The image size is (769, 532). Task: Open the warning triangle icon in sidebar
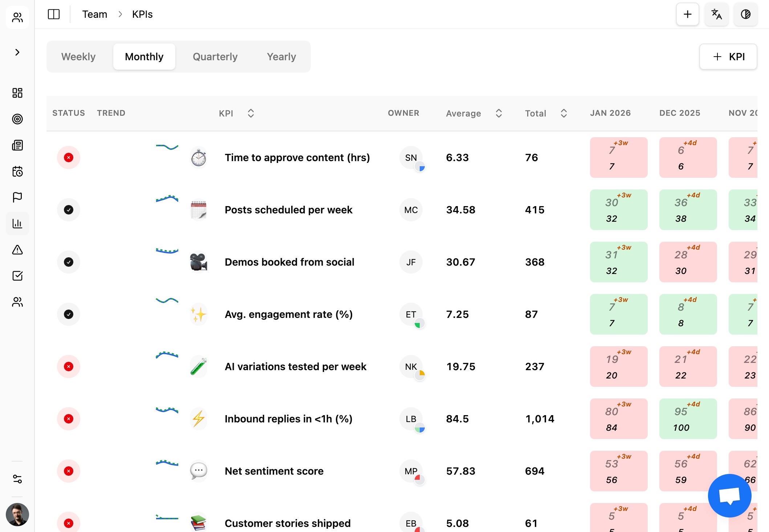click(17, 250)
